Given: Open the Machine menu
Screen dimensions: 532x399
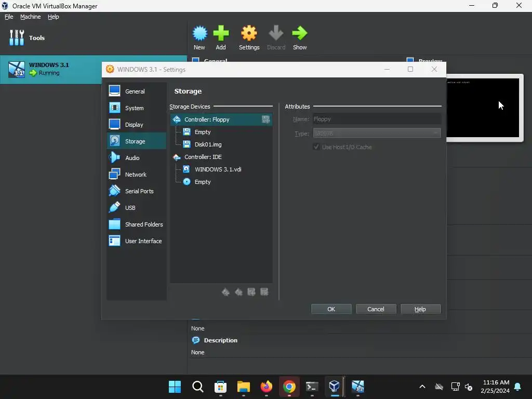Looking at the screenshot, I should [31, 17].
